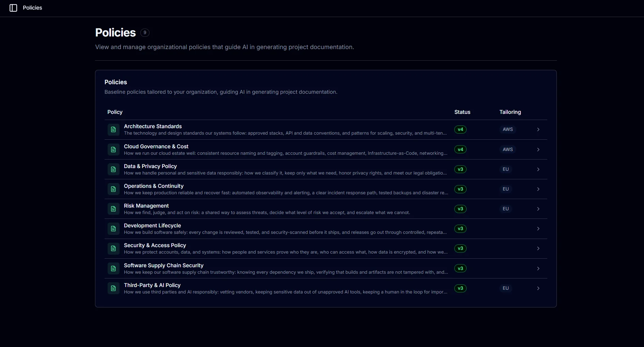Image resolution: width=644 pixels, height=347 pixels.
Task: Expand Development Lifecycle row chevron
Action: pos(538,229)
